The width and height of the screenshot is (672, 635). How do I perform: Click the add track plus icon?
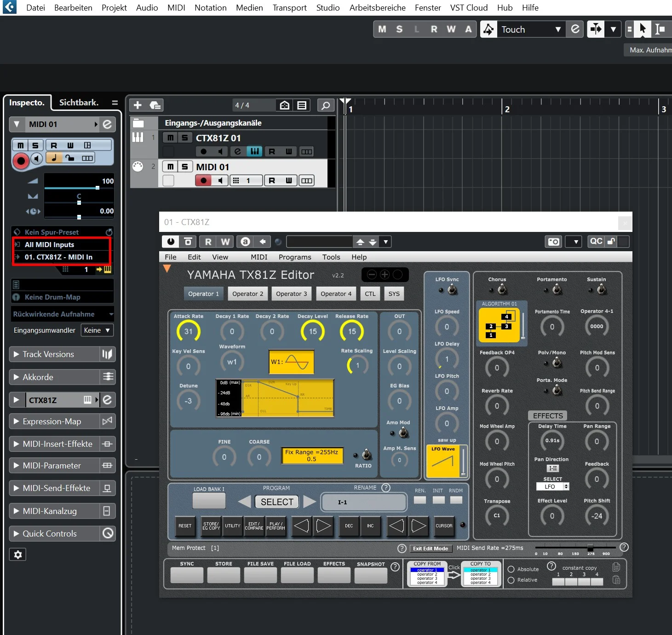pos(138,105)
